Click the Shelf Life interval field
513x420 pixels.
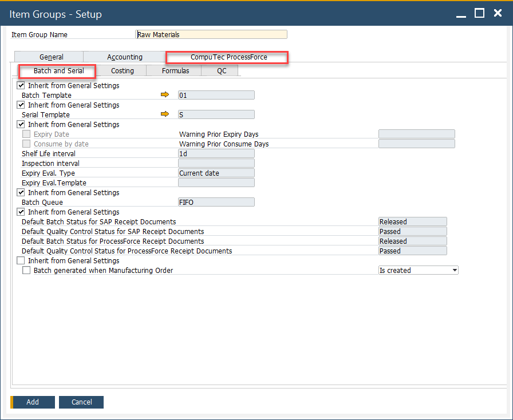(x=216, y=154)
